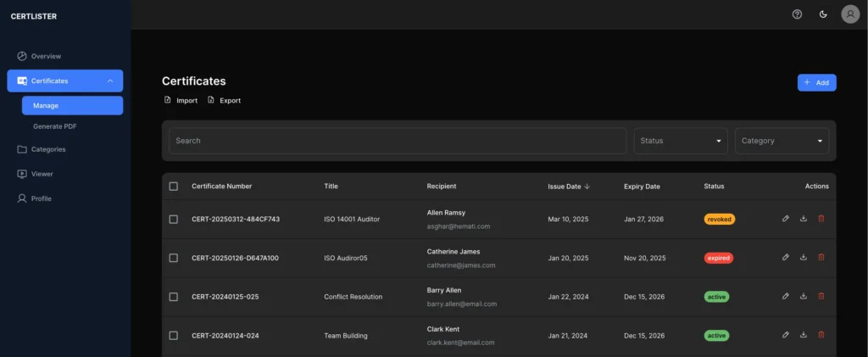Viewport: 868px width, 357px height.
Task: Download the Conflict Resolution certificate
Action: [803, 297]
